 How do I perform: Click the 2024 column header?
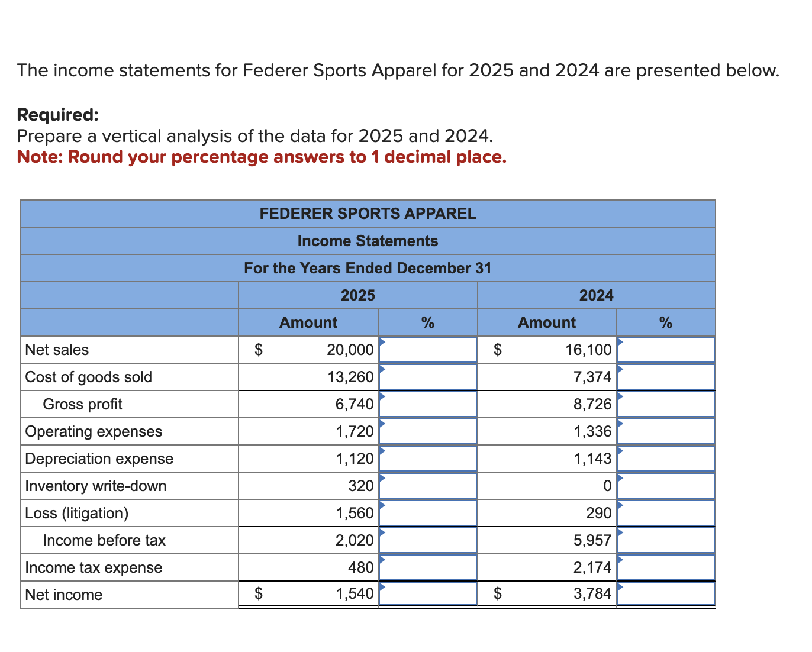click(x=596, y=295)
